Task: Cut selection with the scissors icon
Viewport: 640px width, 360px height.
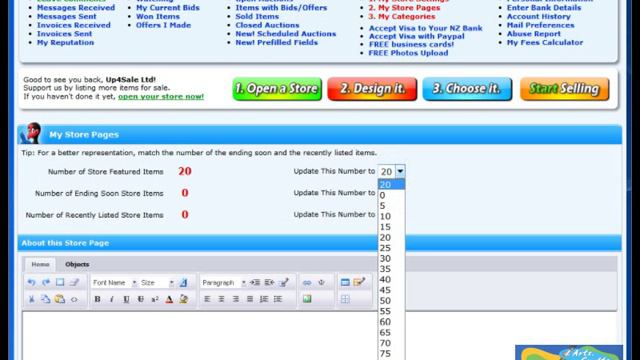Action: click(31, 299)
